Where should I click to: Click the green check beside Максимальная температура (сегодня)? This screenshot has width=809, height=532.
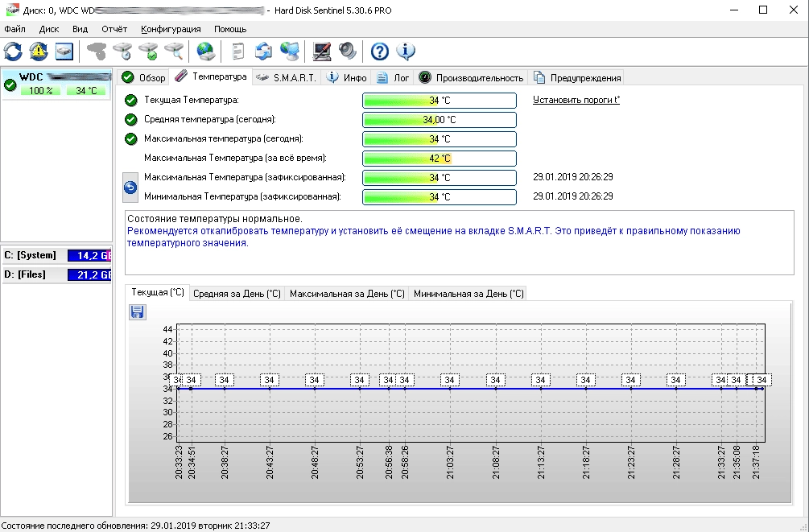coord(131,138)
